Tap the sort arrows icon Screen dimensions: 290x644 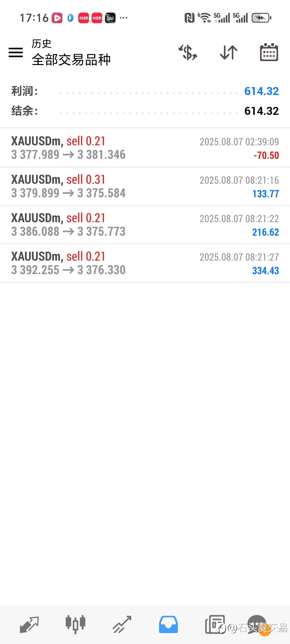pyautogui.click(x=229, y=52)
